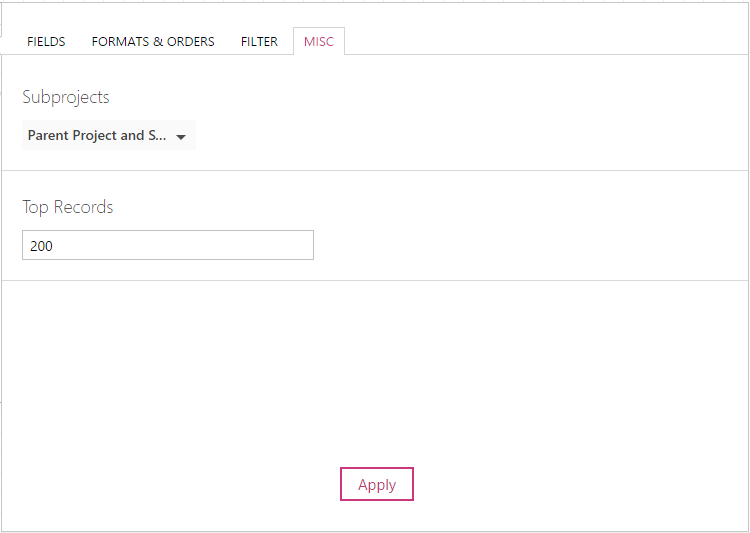Screen dimensions: 750x533
Task: Click the Subprojects section heading
Action: 66,97
